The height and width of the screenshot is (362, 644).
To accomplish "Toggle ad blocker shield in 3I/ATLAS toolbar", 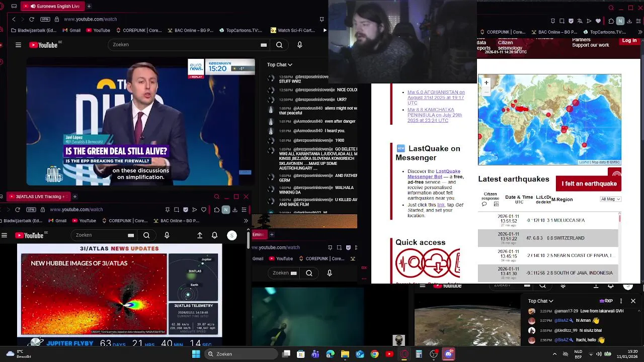I will [x=186, y=209].
